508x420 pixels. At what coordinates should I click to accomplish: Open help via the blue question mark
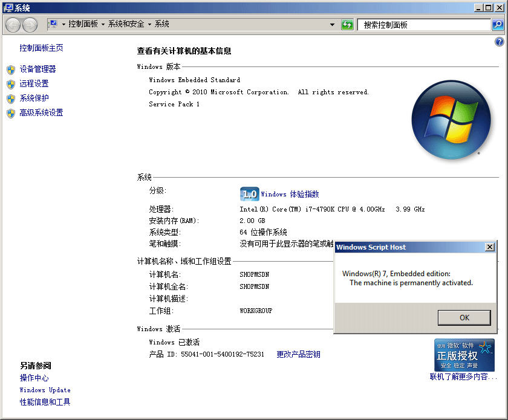click(499, 42)
